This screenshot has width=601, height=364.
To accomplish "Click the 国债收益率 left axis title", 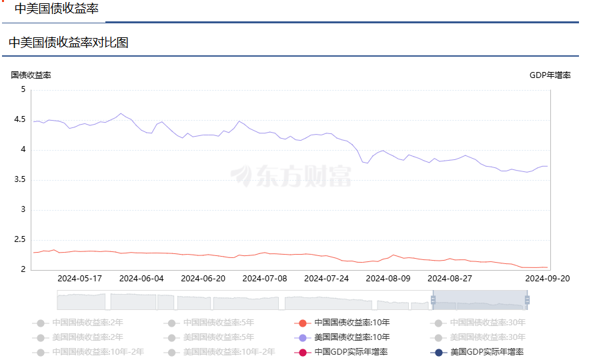I will (x=31, y=75).
